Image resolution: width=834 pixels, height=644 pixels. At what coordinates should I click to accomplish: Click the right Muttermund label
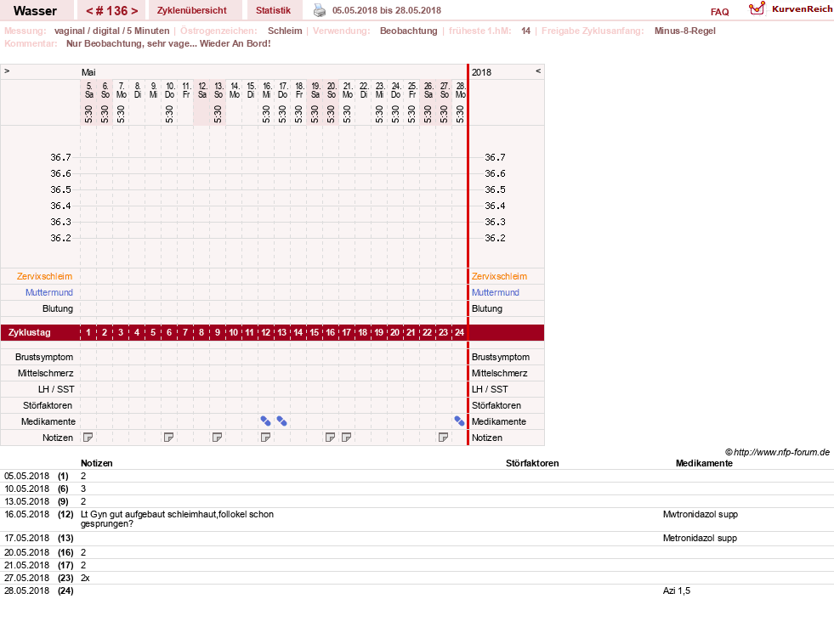[x=495, y=292]
